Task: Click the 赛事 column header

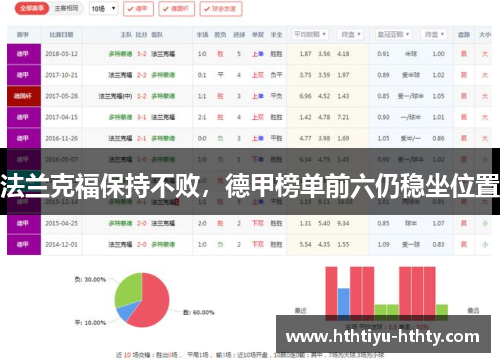Action: pyautogui.click(x=23, y=34)
